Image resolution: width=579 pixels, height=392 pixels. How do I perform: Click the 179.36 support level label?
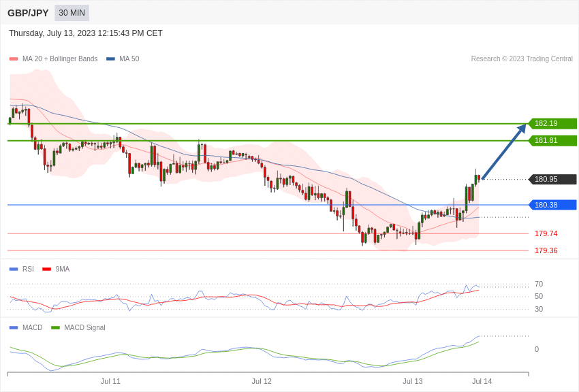coord(546,250)
